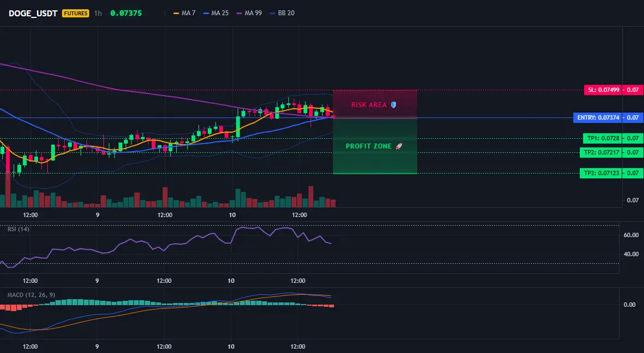Click the shield icon in RISK AREA

(393, 105)
